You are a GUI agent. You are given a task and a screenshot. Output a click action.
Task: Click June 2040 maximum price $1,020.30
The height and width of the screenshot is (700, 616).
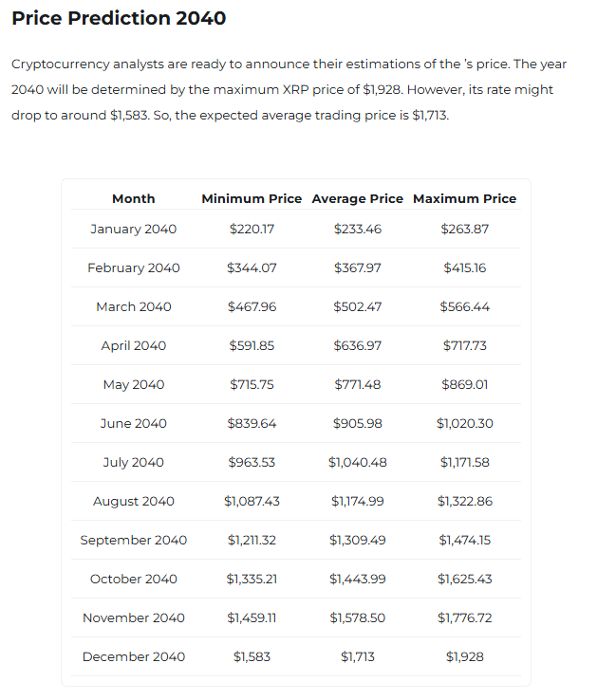pos(464,423)
